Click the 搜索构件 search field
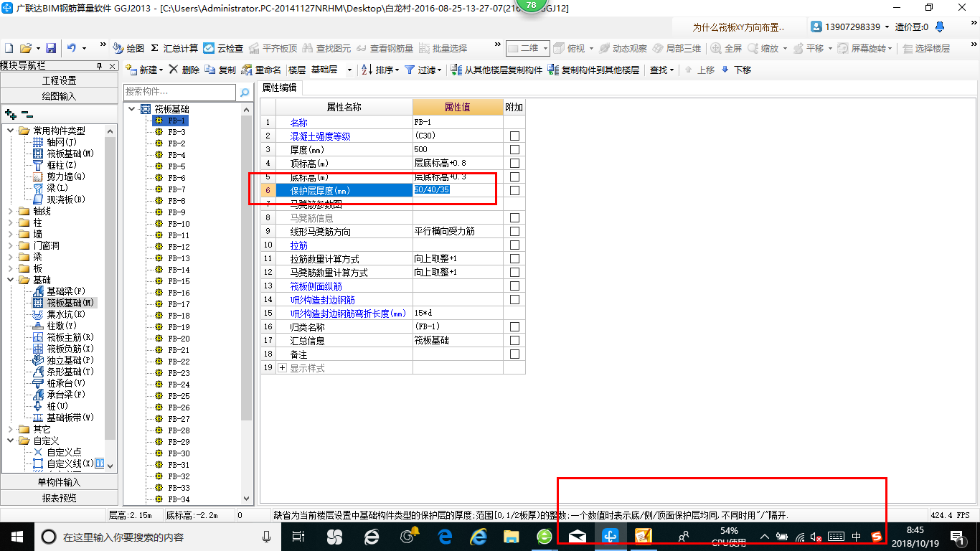 179,92
